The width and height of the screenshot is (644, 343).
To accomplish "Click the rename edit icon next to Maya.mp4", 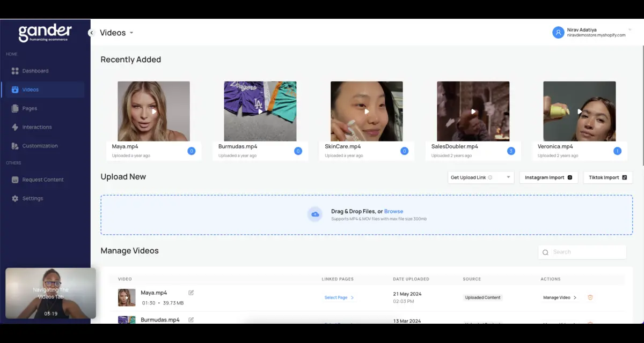I will (191, 293).
